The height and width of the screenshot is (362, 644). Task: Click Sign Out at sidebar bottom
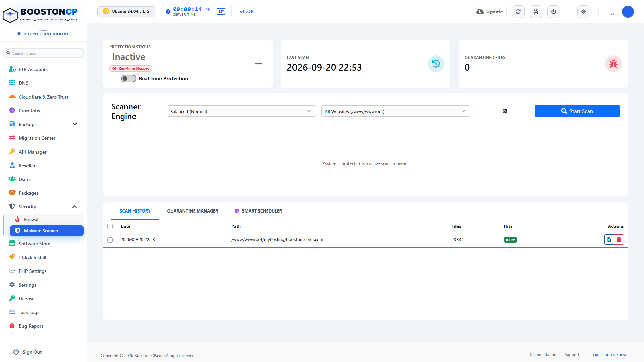coord(28,352)
